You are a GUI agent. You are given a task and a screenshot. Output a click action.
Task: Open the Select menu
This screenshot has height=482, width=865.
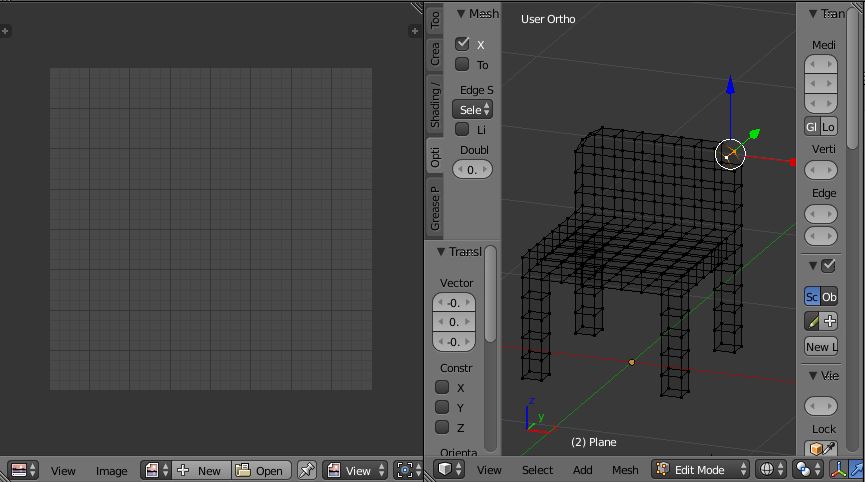coord(537,469)
